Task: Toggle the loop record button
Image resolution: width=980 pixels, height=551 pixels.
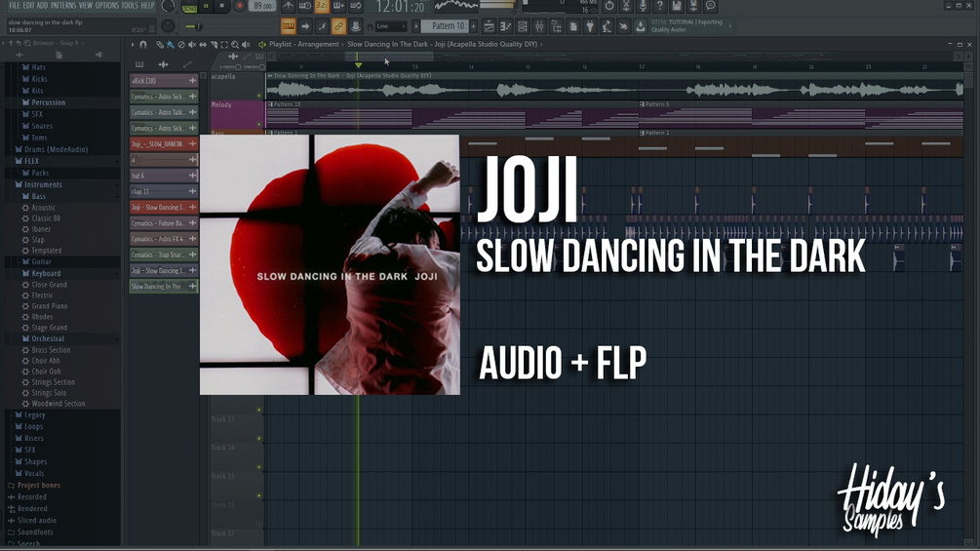Action: coord(356,6)
